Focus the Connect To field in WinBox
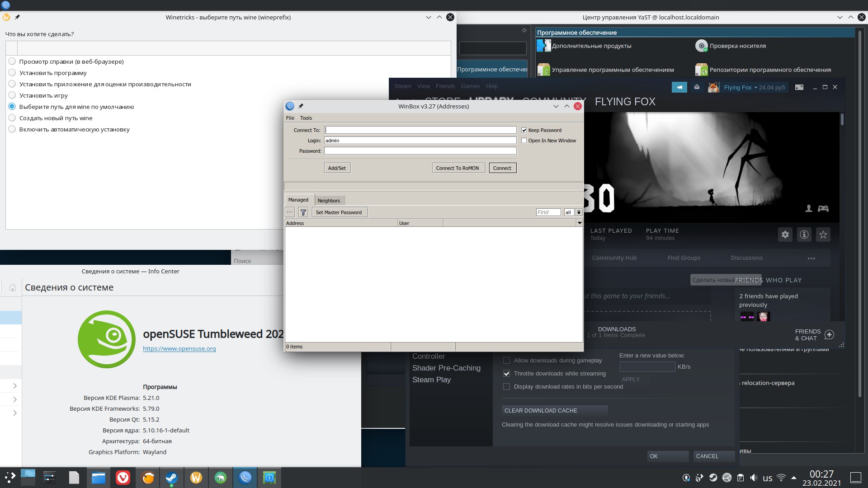 (420, 130)
